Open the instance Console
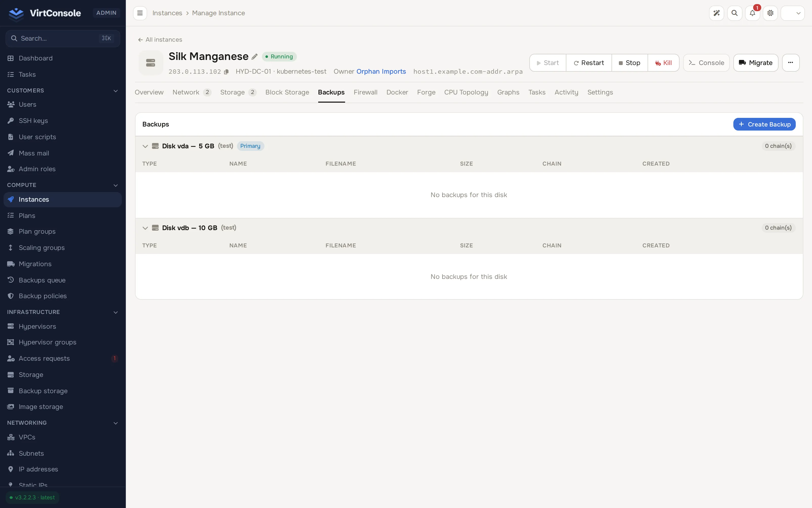 [706, 63]
